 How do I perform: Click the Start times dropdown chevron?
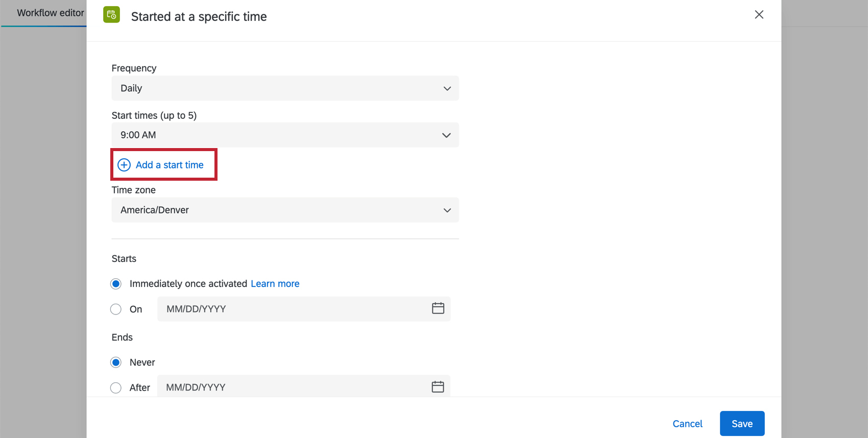(446, 135)
